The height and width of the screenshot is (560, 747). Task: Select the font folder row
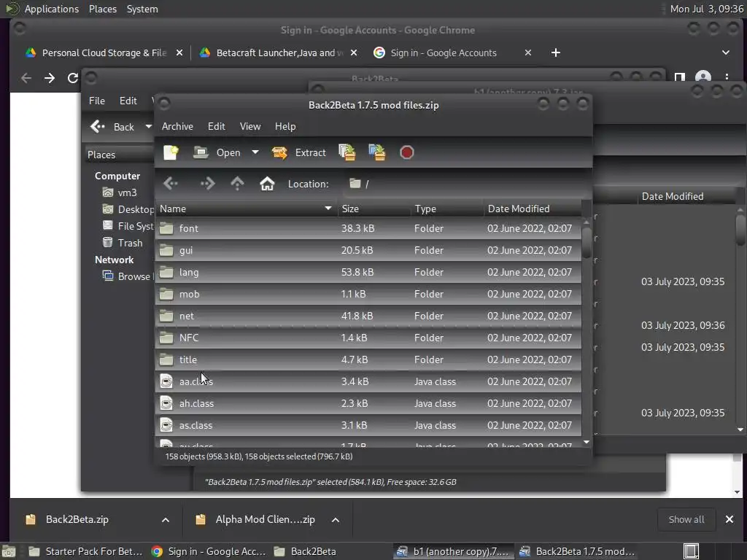tap(368, 228)
